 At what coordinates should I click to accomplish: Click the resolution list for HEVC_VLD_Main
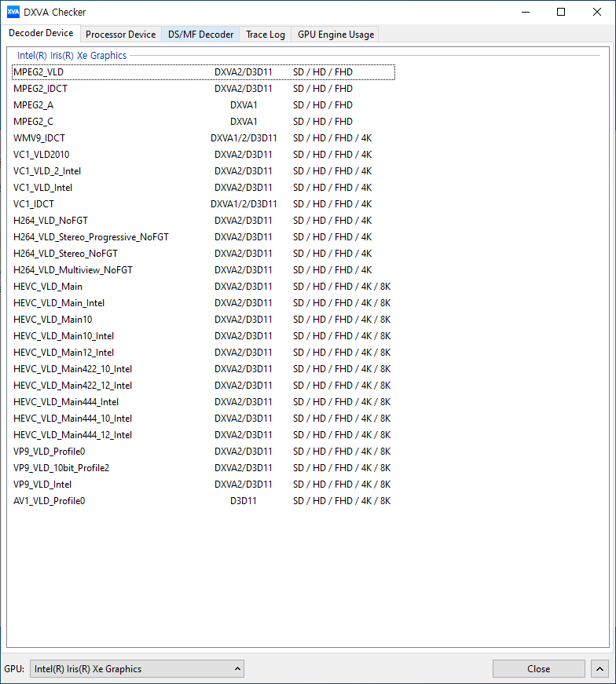[x=342, y=287]
